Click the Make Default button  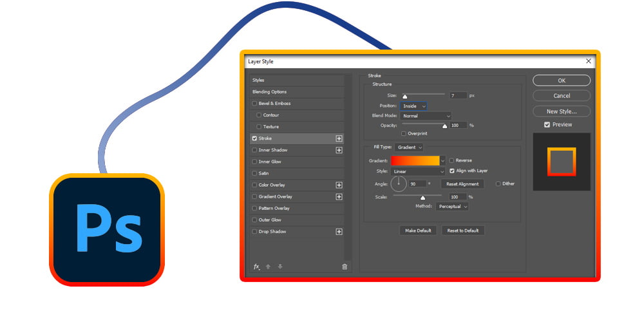pyautogui.click(x=418, y=231)
